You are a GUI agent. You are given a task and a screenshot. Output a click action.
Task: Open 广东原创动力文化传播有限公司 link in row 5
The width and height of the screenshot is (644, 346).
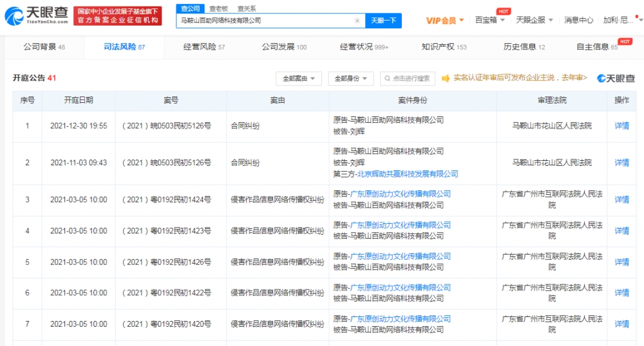(401, 256)
